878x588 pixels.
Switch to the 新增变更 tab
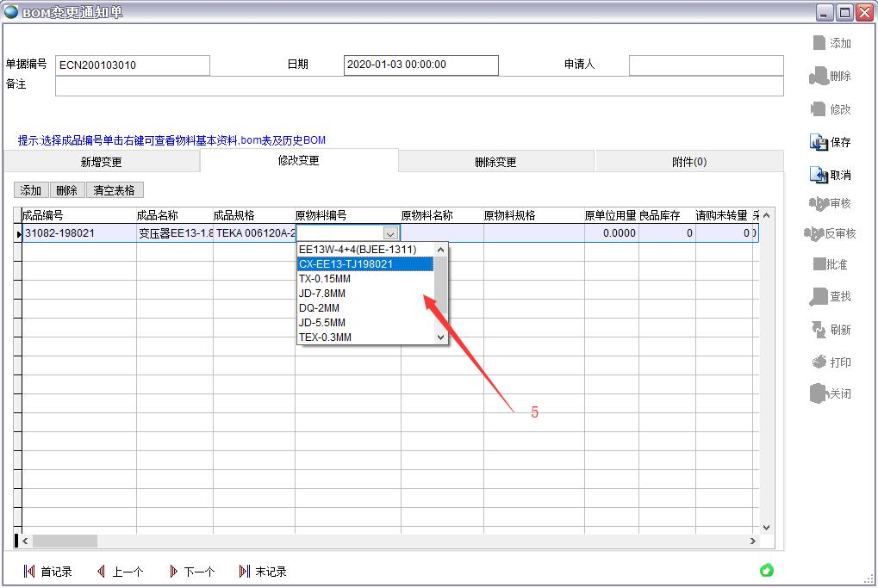pyautogui.click(x=101, y=162)
